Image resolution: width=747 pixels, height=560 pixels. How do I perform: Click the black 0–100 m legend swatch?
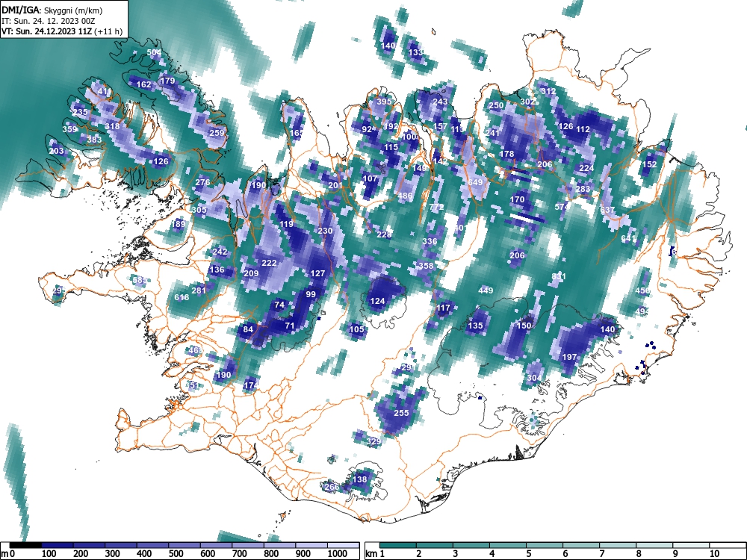[25, 545]
